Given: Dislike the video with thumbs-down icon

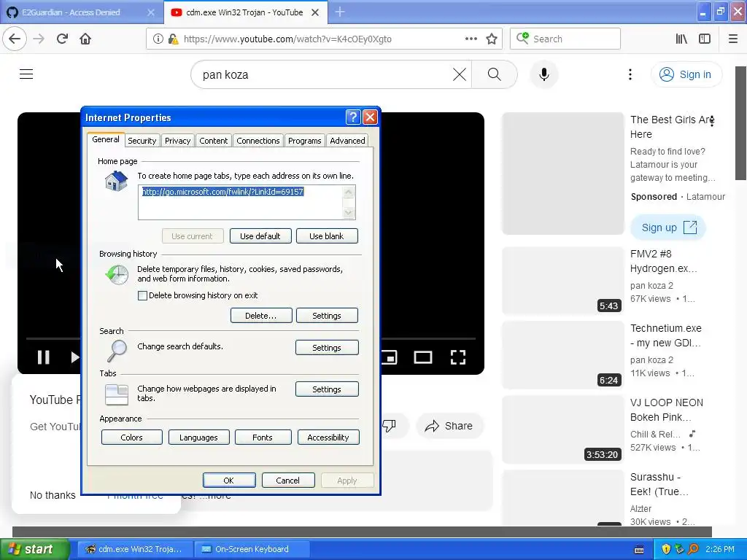Looking at the screenshot, I should pos(390,426).
